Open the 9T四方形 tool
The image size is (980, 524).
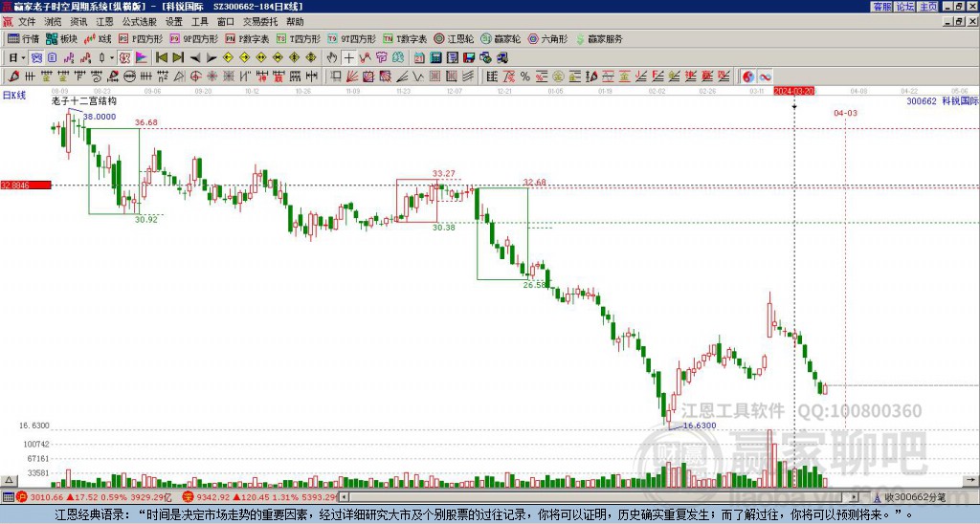pos(351,38)
